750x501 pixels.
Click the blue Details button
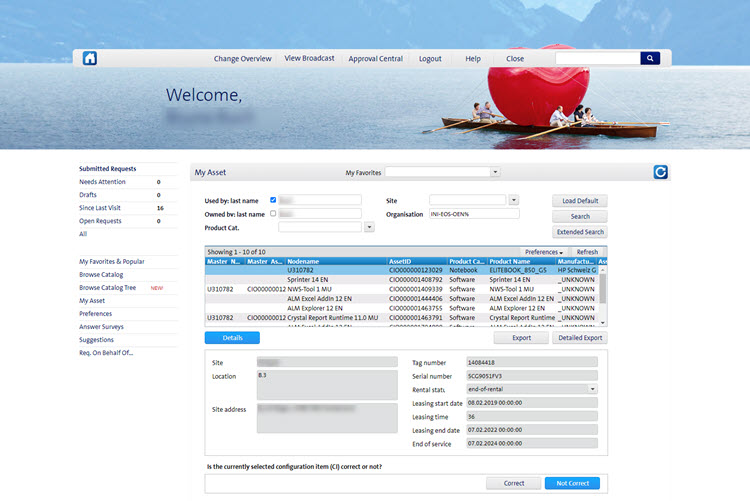[232, 338]
